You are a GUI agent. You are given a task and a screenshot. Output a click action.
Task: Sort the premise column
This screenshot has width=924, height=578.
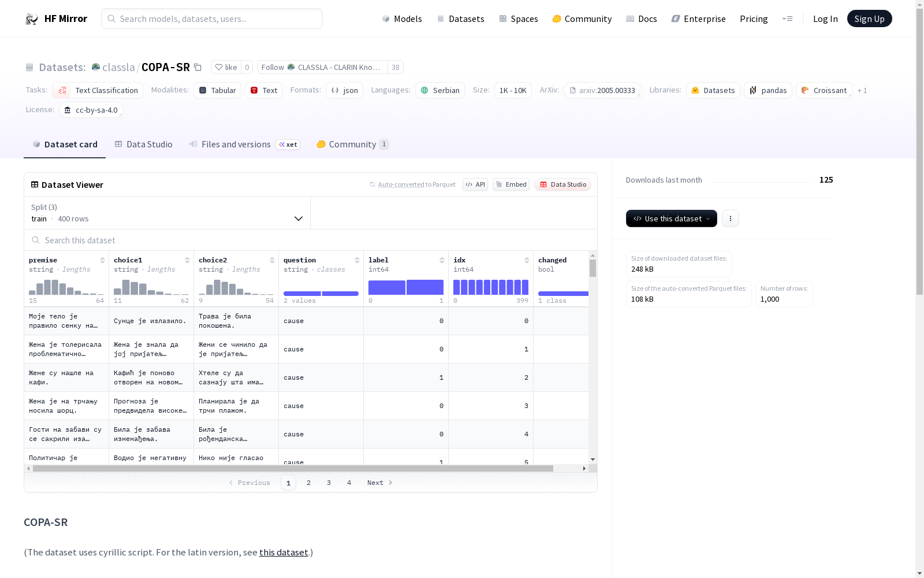click(x=102, y=260)
